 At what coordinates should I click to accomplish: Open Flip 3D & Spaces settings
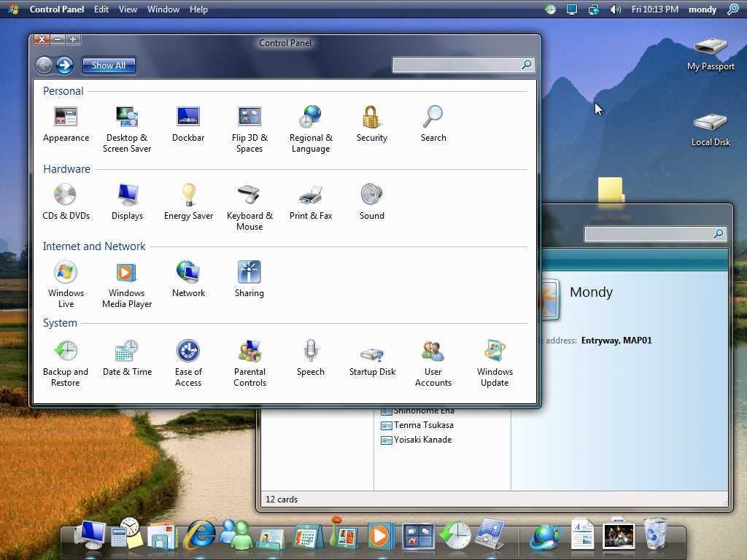tap(249, 117)
